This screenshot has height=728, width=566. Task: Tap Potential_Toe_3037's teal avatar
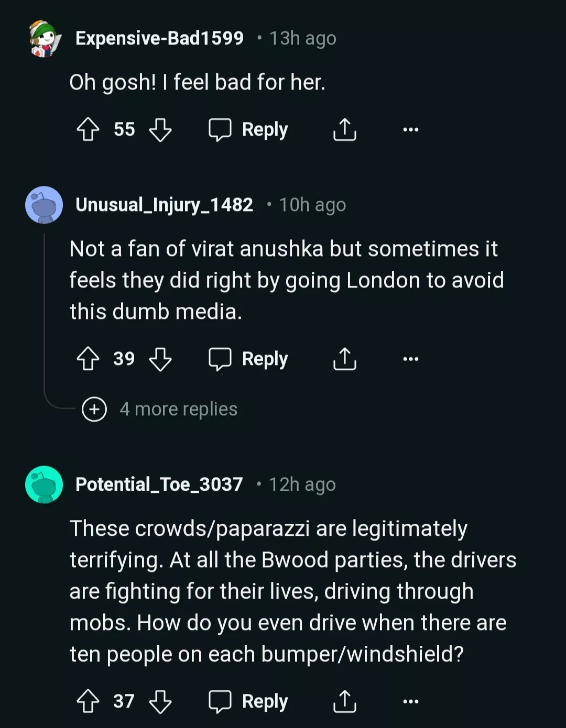tap(44, 484)
